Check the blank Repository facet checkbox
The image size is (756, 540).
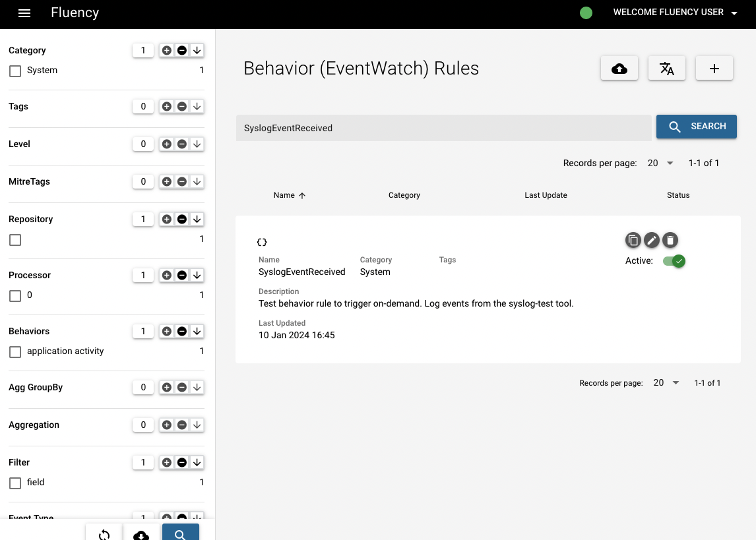(x=15, y=240)
